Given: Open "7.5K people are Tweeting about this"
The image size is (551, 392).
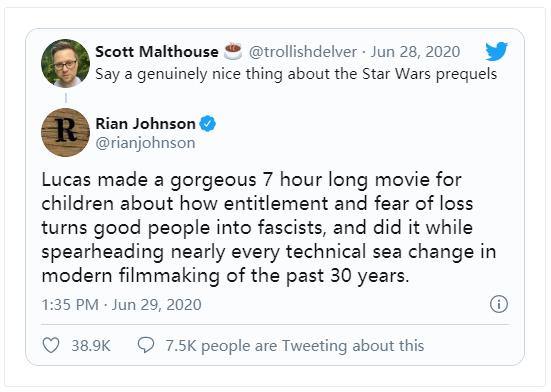Looking at the screenshot, I should [x=295, y=346].
